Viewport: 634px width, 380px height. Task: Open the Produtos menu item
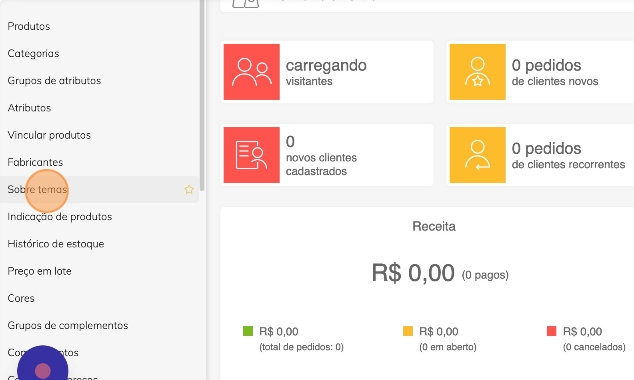coord(29,26)
